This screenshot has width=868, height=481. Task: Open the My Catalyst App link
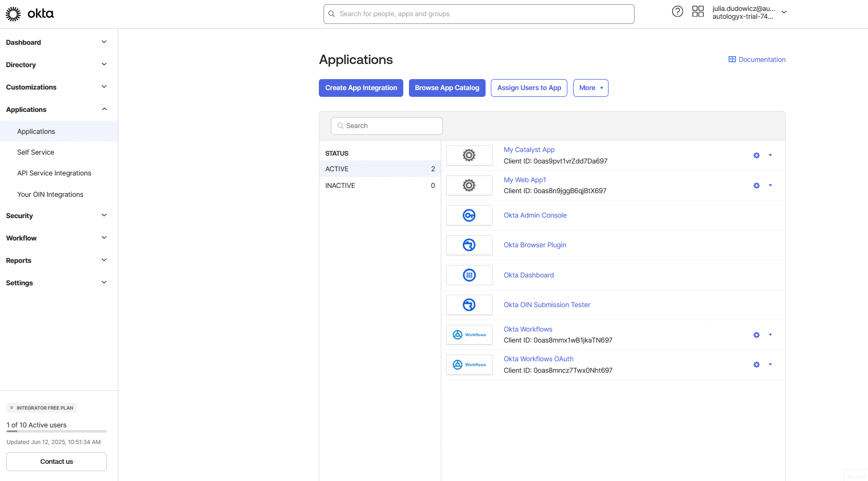[x=529, y=150]
